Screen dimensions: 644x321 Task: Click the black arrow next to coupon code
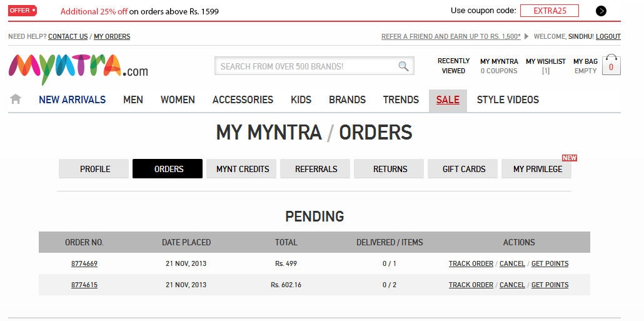pos(601,11)
